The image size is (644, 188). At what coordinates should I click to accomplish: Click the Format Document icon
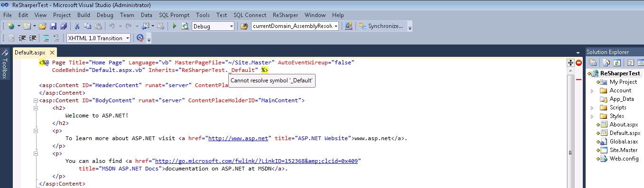(x=46, y=38)
